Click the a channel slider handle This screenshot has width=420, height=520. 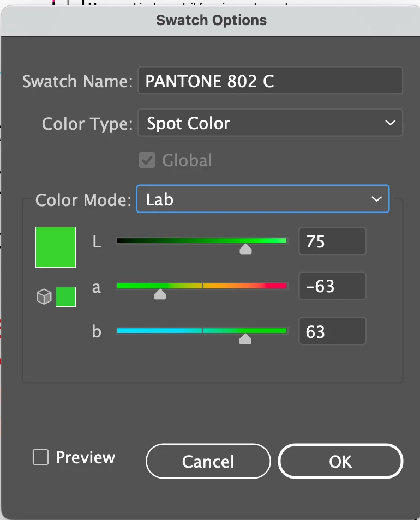160,294
